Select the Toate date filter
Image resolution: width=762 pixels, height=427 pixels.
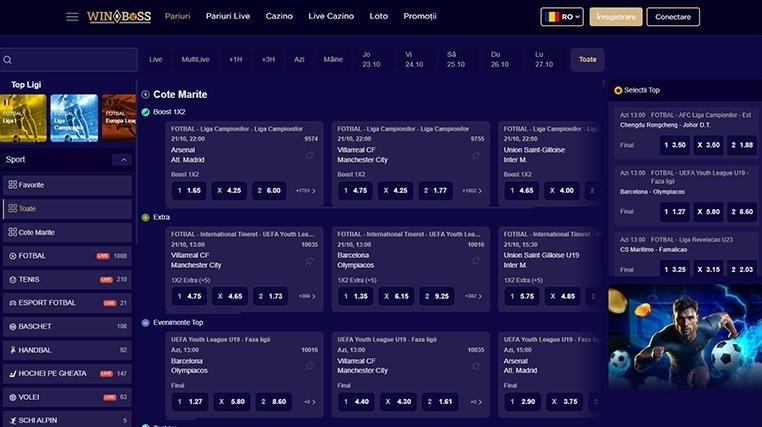coord(588,59)
